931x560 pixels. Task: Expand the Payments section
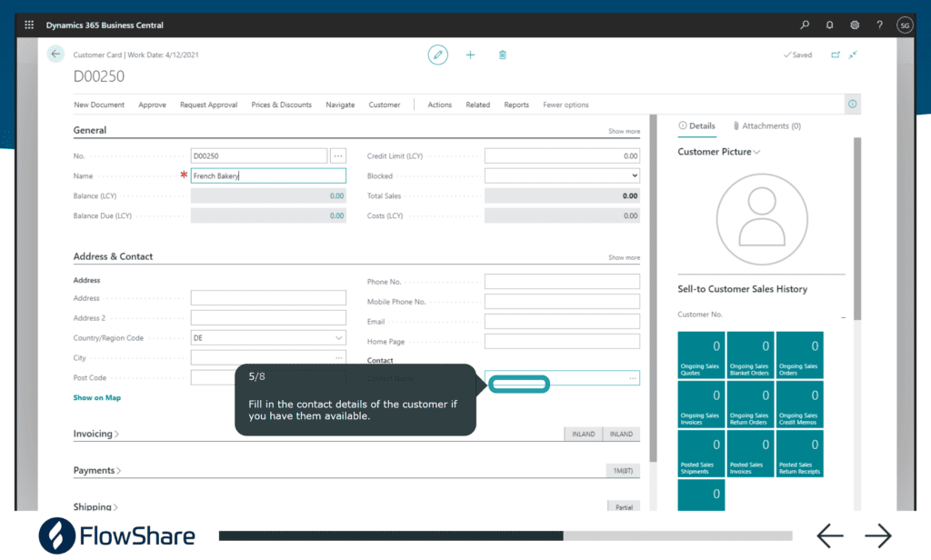tap(97, 470)
